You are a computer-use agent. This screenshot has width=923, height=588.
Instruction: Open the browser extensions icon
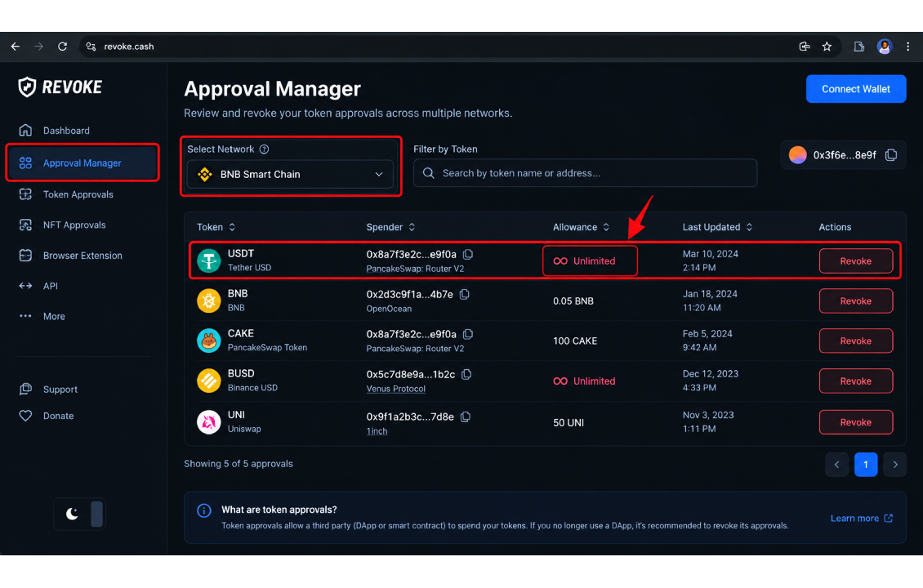click(858, 47)
